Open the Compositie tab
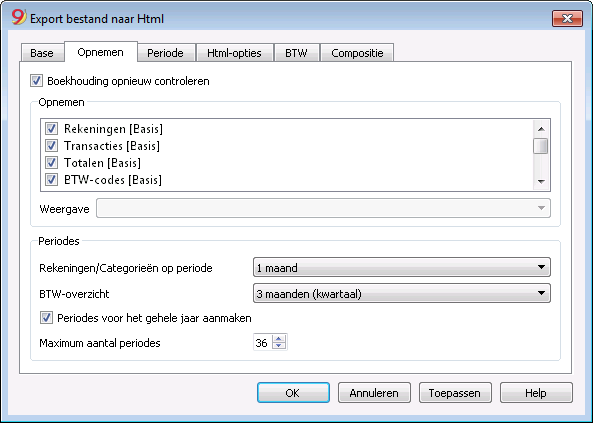Viewport: 593px width, 423px height. pyautogui.click(x=357, y=53)
